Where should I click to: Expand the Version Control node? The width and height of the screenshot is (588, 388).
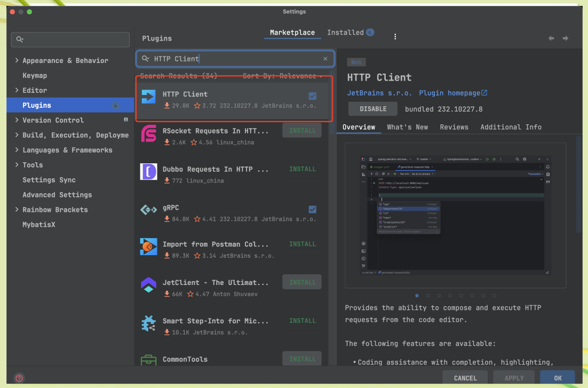pos(17,120)
